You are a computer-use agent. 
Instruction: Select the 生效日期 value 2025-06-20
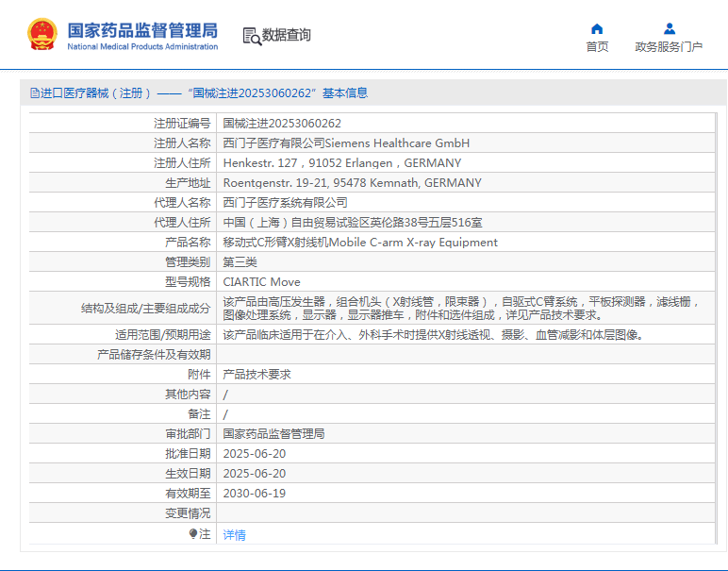[x=255, y=474]
